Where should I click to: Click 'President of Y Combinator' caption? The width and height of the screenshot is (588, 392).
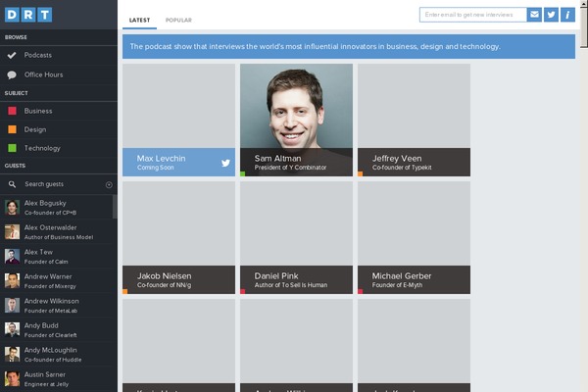pos(290,168)
